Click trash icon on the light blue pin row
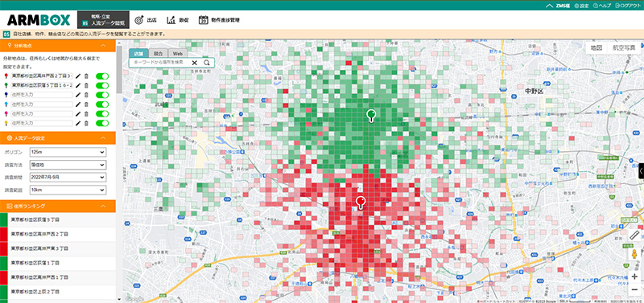644x303 pixels. (86, 104)
